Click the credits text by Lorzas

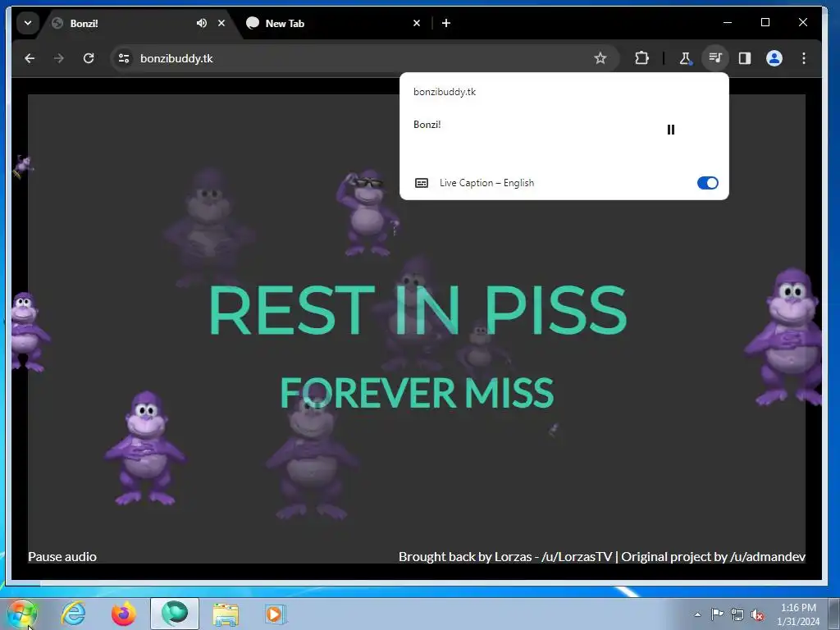pos(601,557)
